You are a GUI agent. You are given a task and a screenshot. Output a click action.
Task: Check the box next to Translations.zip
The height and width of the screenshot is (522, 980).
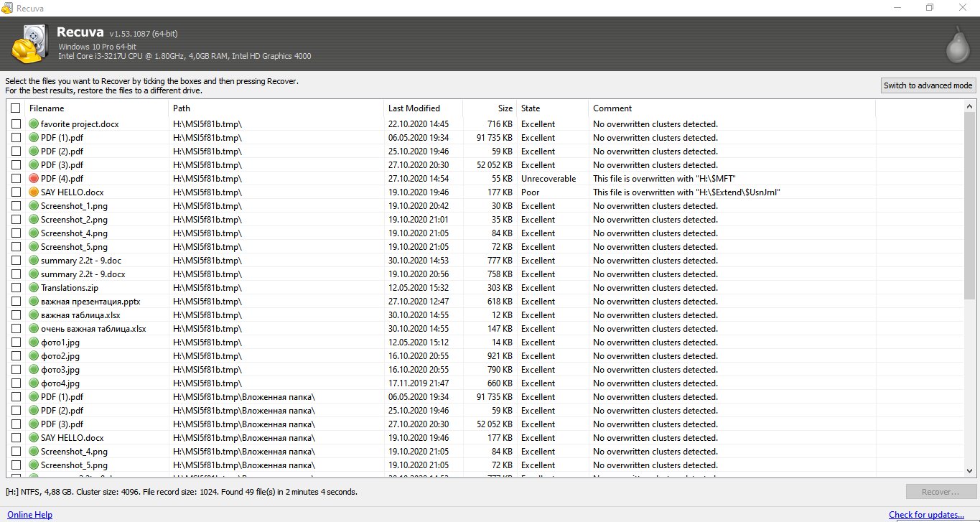tap(16, 288)
